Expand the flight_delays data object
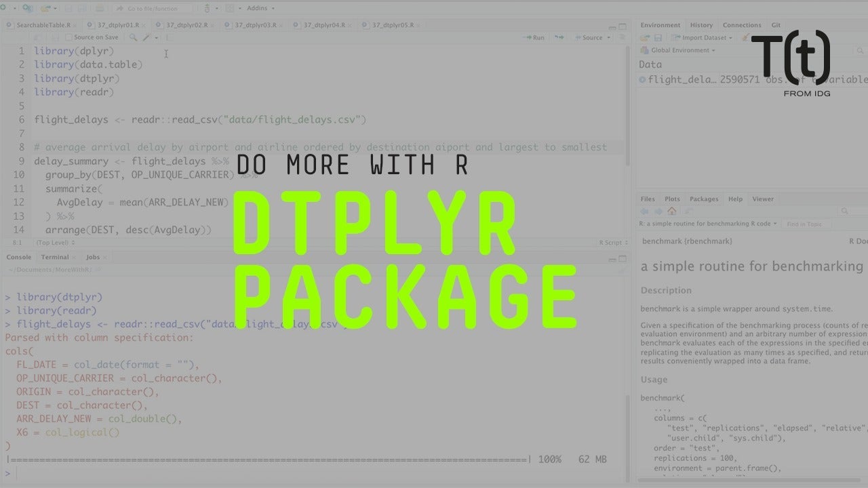Viewport: 868px width, 488px height. coord(643,79)
